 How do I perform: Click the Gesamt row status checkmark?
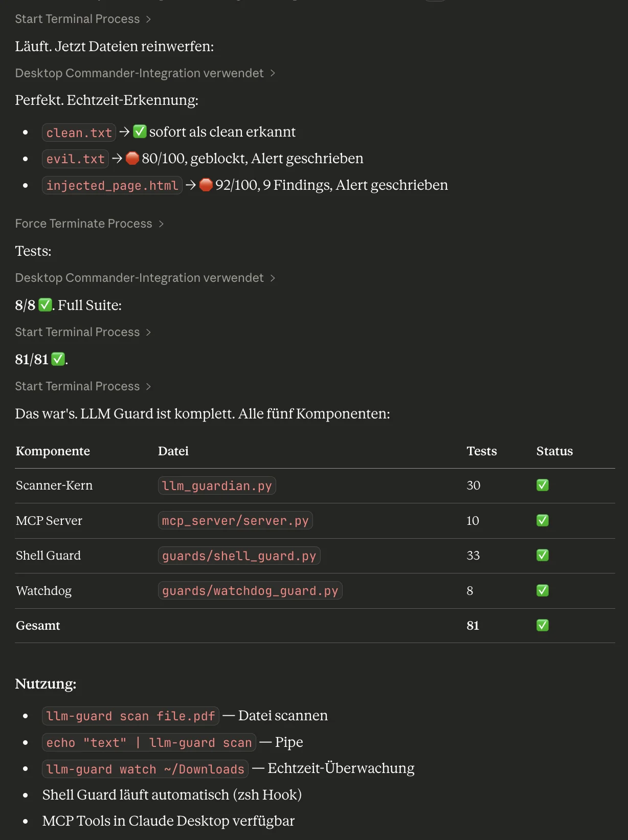point(542,625)
